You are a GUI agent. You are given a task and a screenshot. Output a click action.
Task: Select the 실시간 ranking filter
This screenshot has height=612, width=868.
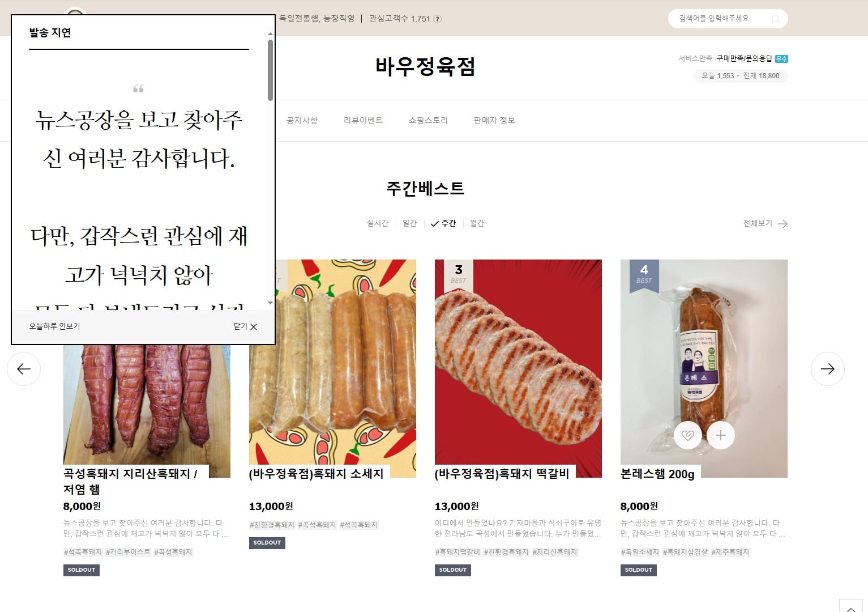coord(377,223)
